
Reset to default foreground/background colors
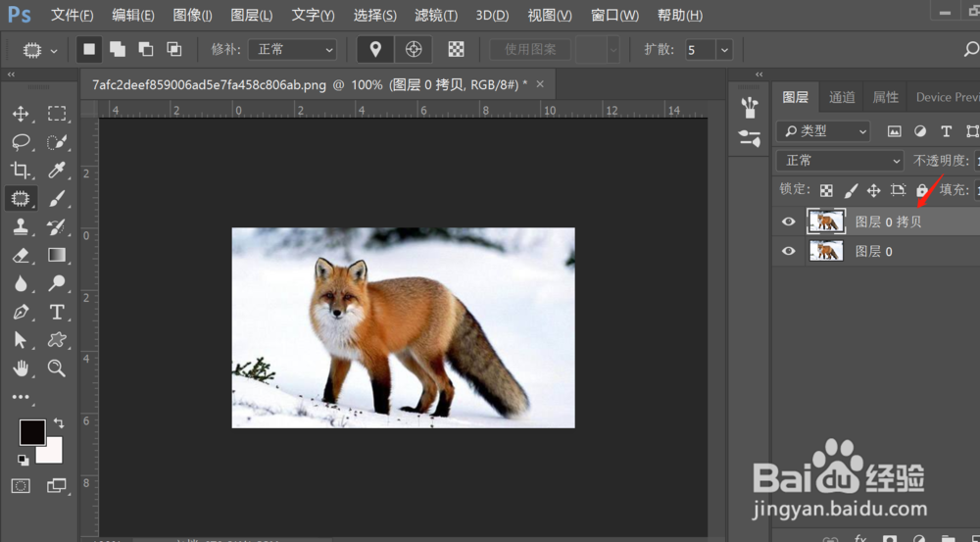(24, 460)
